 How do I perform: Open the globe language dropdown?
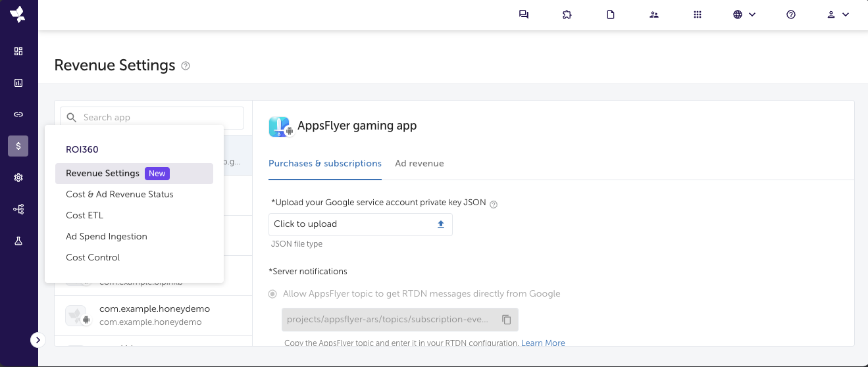(744, 14)
